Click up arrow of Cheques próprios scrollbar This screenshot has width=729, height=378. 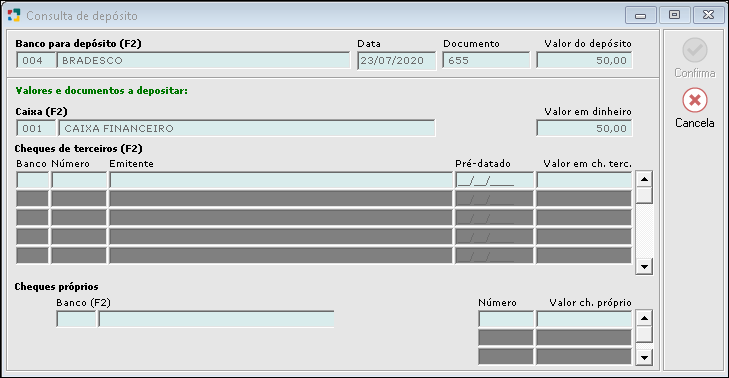(x=644, y=318)
